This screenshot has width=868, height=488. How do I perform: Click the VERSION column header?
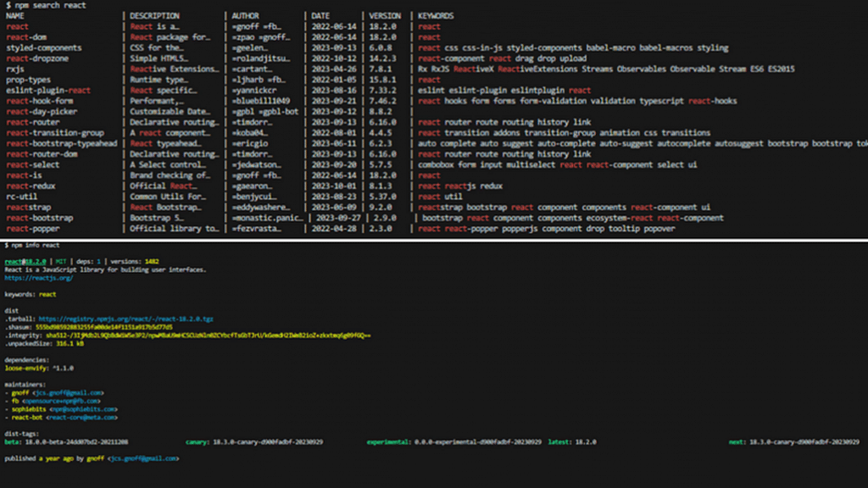385,15
